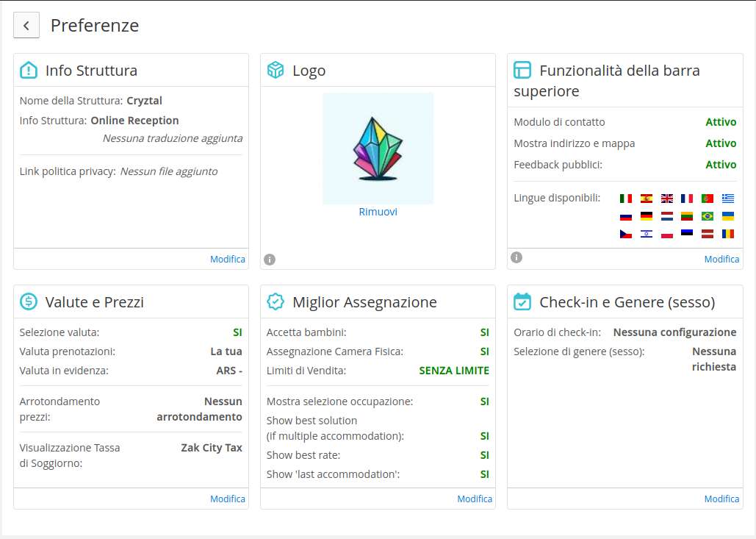
Task: Click the Info Struttura house alert icon
Action: click(x=29, y=71)
